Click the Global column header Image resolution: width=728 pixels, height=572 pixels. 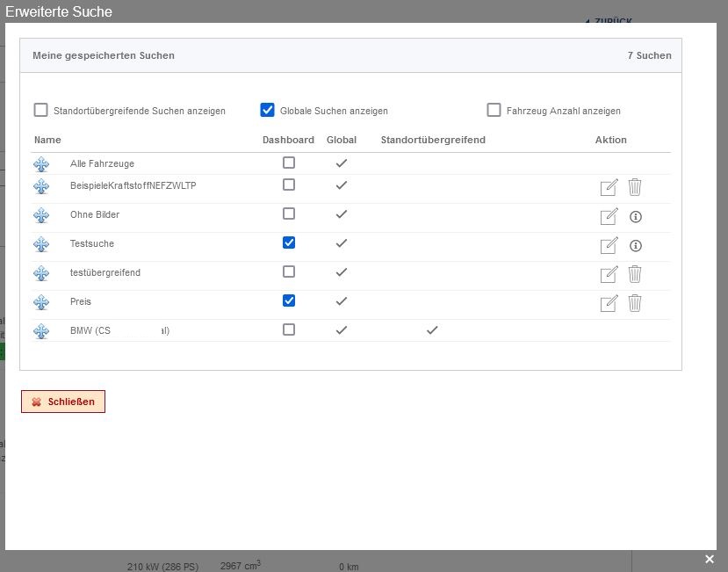tap(342, 140)
